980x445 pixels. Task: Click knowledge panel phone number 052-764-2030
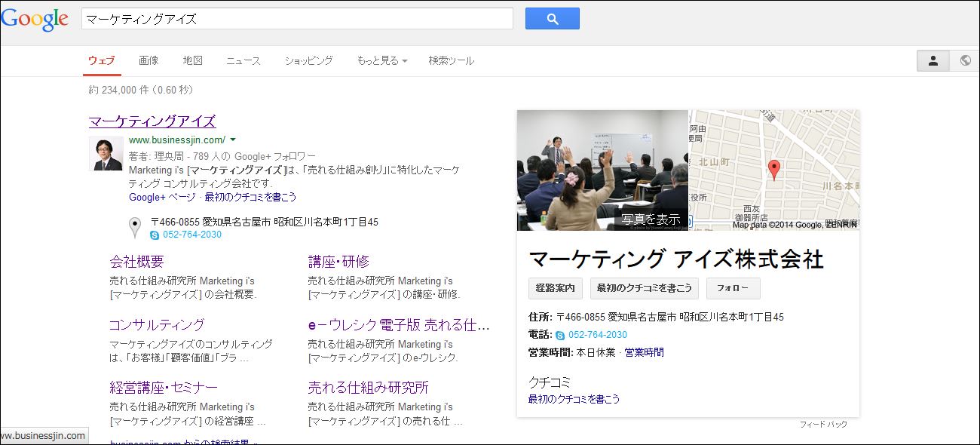tap(598, 335)
